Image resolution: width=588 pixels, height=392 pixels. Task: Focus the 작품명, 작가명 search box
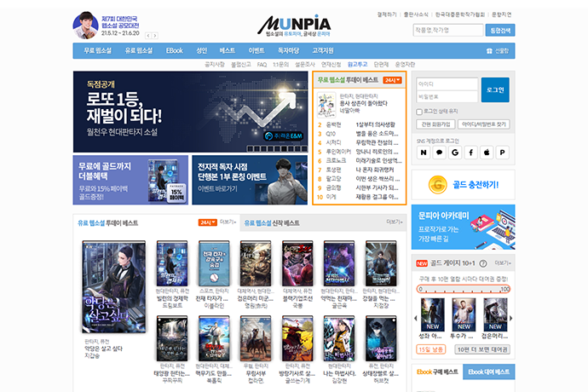(448, 31)
